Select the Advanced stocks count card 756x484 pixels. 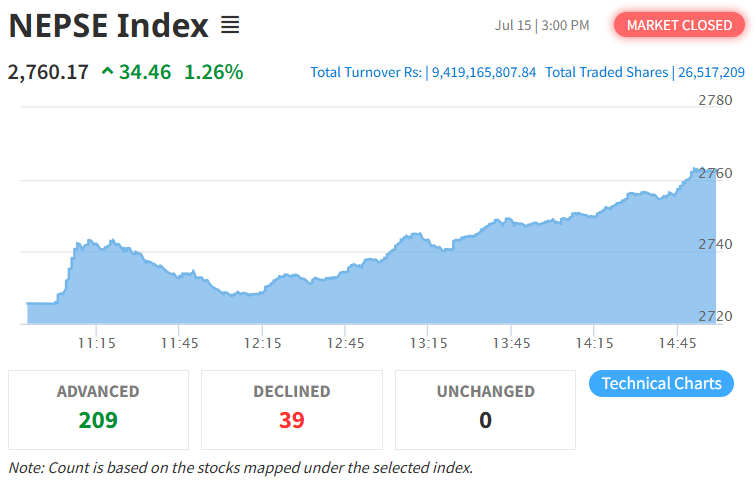coord(98,409)
